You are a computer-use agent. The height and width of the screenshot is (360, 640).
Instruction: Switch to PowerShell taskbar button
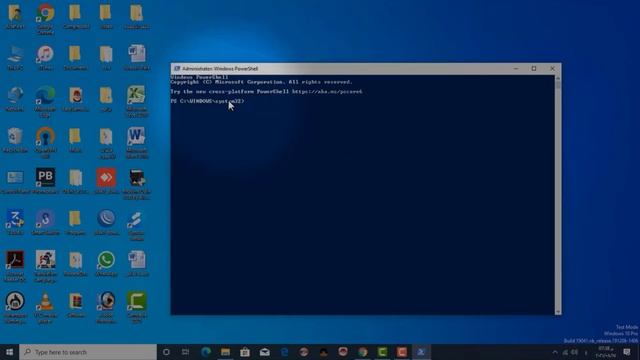(421, 352)
